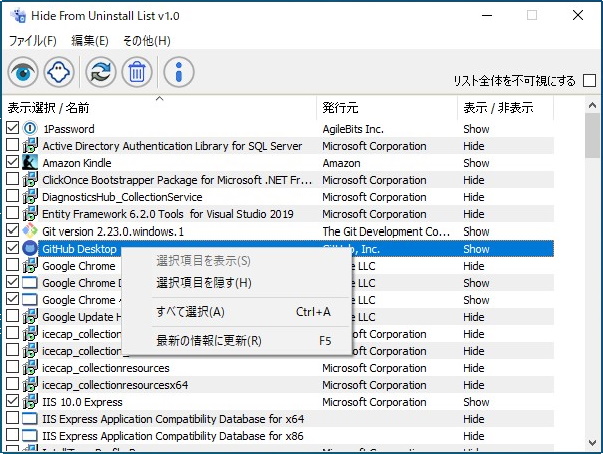Select the IIS Express Application Compatibility Database for x86 entry

[173, 436]
